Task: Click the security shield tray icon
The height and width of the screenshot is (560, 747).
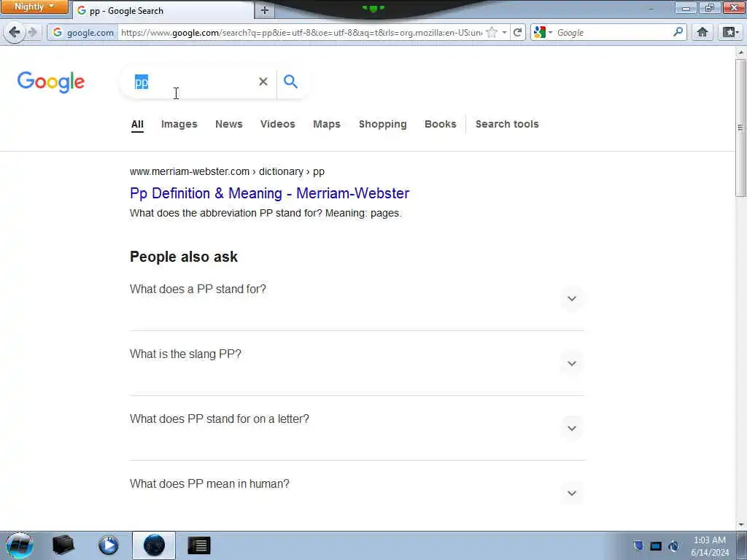Action: coord(638,545)
